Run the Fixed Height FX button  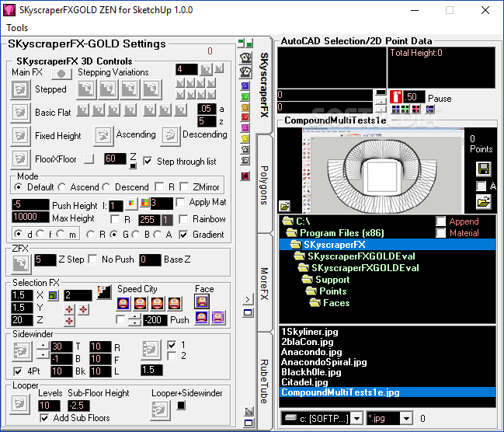point(20,136)
